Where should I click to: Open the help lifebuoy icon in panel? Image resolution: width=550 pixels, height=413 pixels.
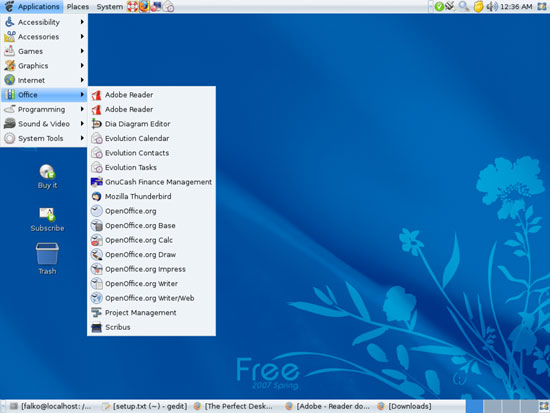pyautogui.click(x=132, y=6)
